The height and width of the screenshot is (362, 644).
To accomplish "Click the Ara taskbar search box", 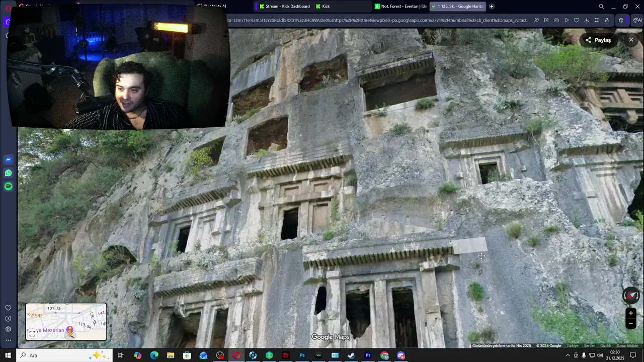I will (x=65, y=355).
